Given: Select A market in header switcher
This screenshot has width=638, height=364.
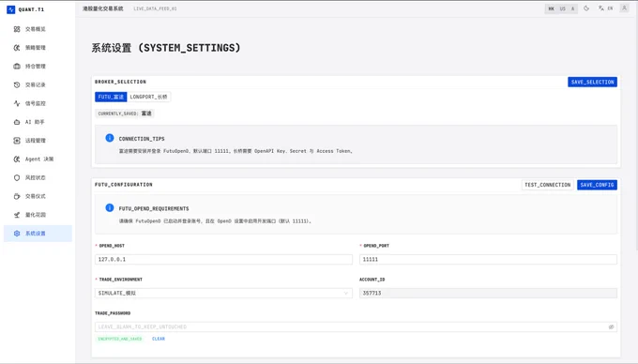Looking at the screenshot, I should pos(572,8).
